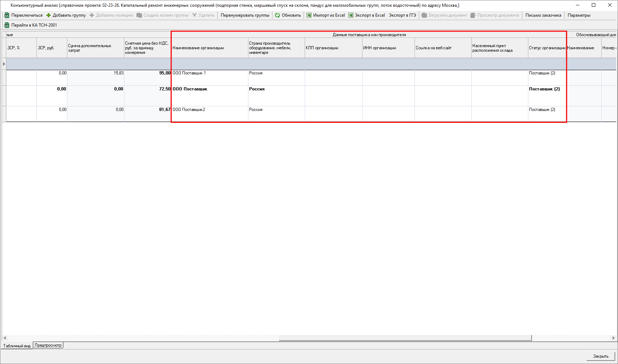The image size is (618, 364).
Task: Click the Экспорт в Excel icon
Action: (351, 15)
